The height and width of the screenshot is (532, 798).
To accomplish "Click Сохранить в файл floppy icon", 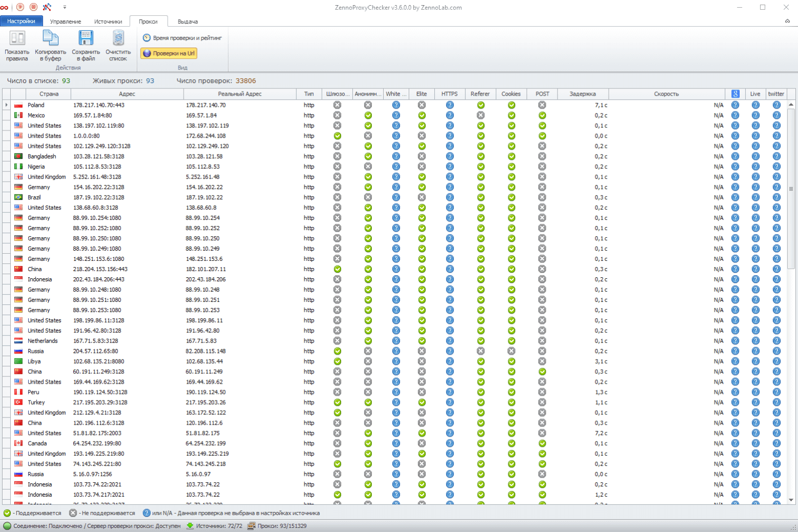I will pos(85,38).
